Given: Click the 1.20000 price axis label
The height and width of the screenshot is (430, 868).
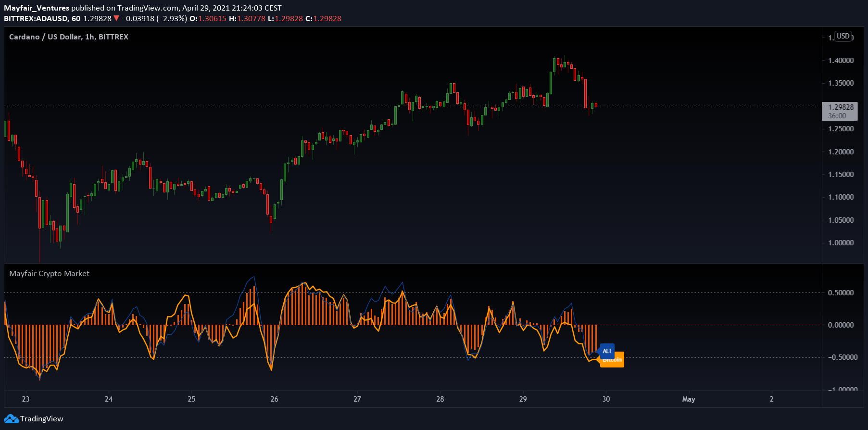Looking at the screenshot, I should 841,152.
